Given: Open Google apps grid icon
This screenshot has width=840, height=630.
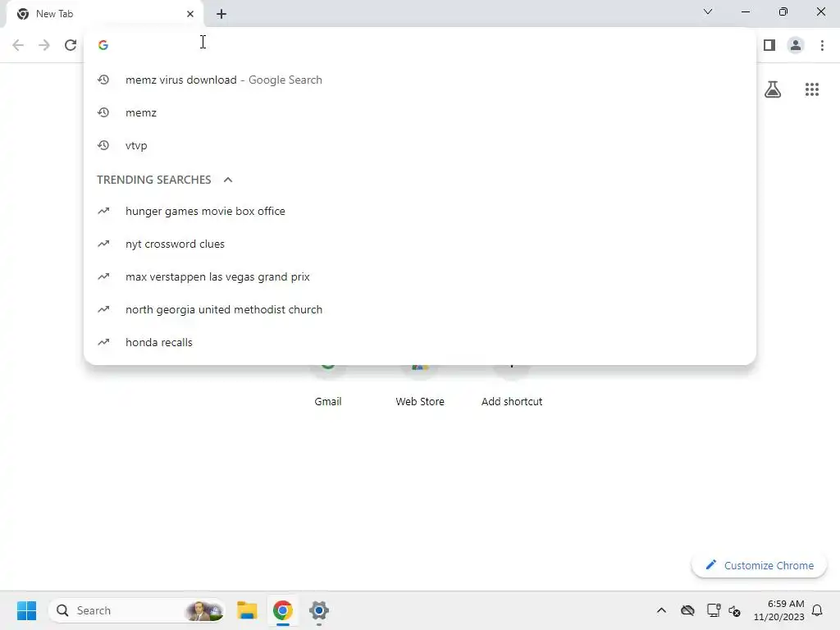Looking at the screenshot, I should tap(811, 89).
